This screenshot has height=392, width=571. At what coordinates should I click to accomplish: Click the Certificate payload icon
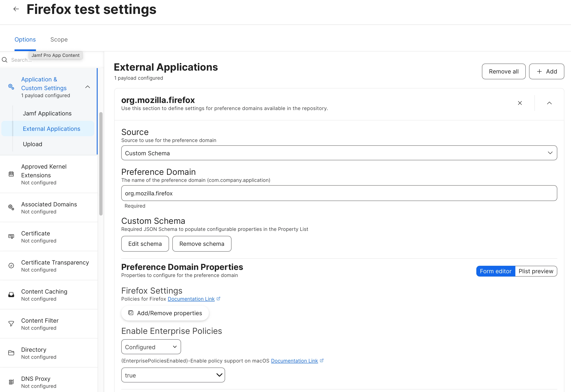click(x=11, y=236)
